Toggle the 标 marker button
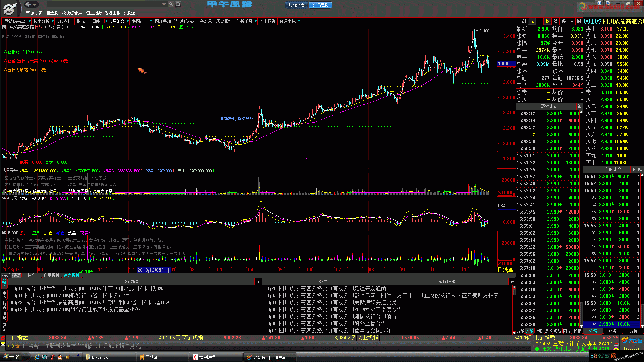The width and height of the screenshot is (644, 362). [532, 21]
